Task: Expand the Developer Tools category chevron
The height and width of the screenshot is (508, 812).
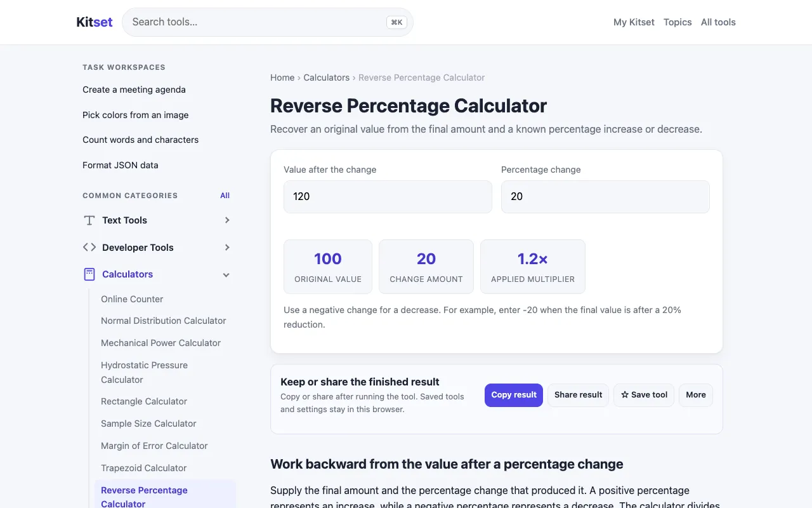Action: pyautogui.click(x=227, y=248)
